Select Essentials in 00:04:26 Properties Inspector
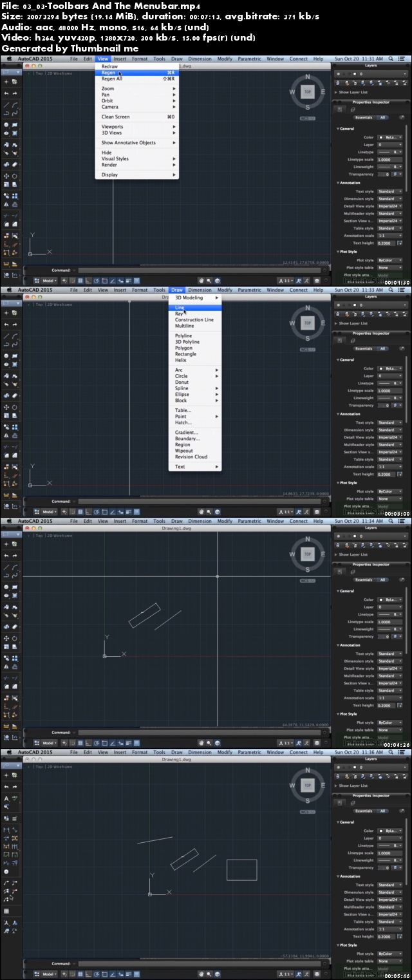Screen dimensions: 412x980 pos(364,580)
